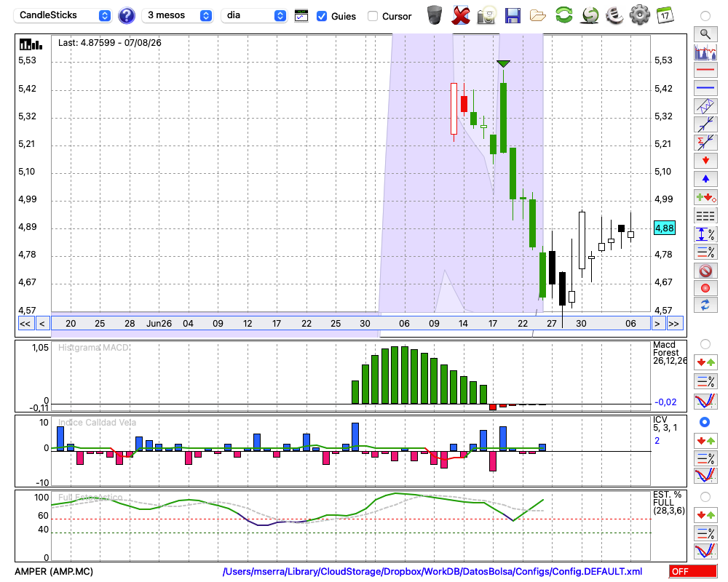Click the << button to jump back
728x582 pixels.
point(25,324)
